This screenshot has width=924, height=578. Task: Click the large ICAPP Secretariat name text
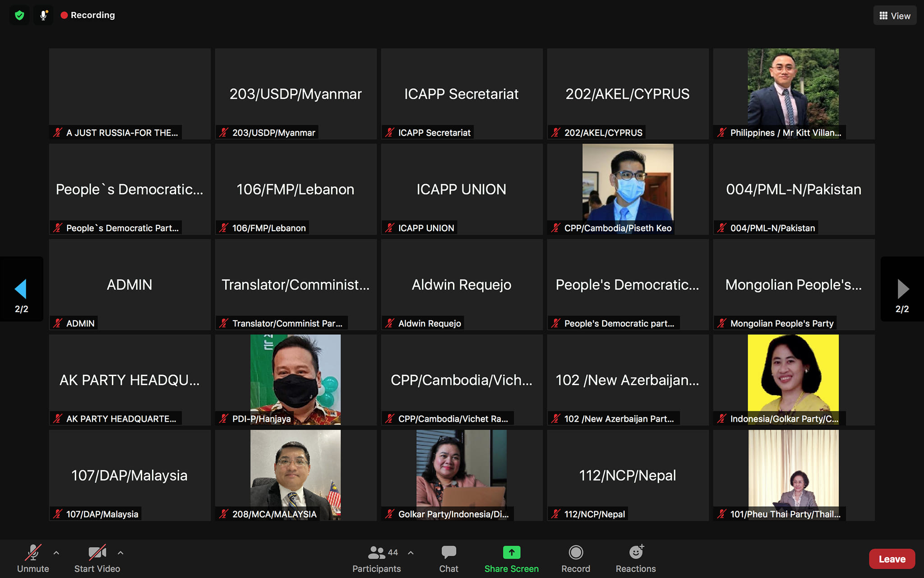coord(461,94)
